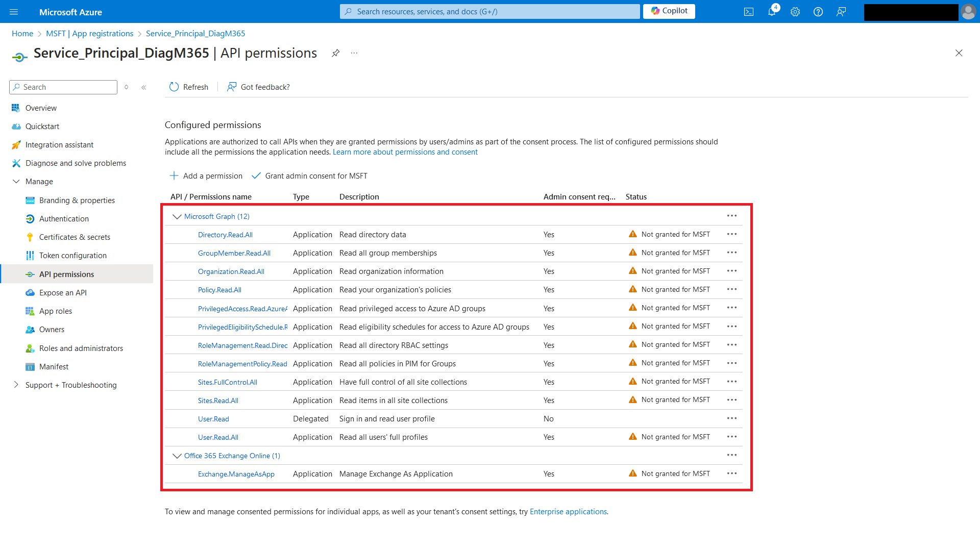Go to Expose an API page
Screen dimensions: 980x551
[63, 292]
